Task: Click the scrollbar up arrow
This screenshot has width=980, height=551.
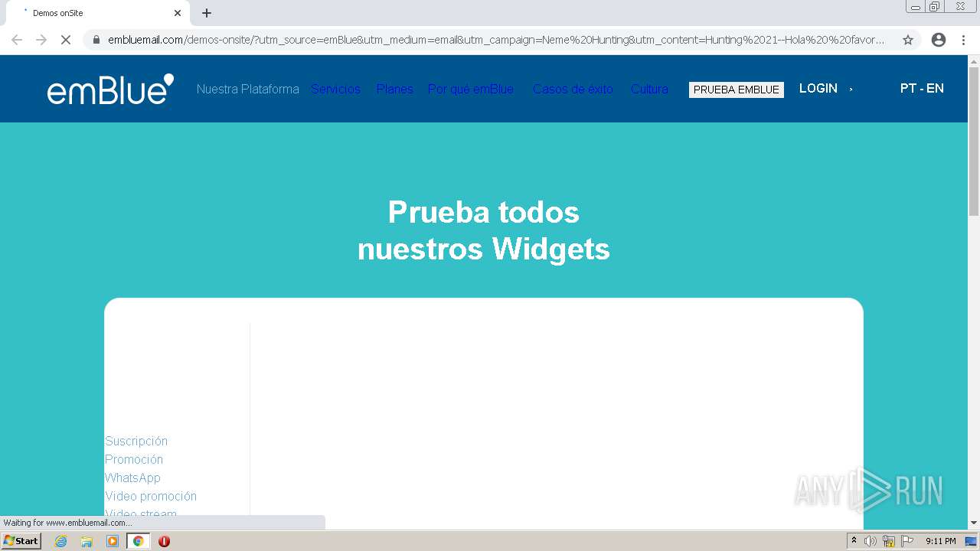Action: click(x=974, y=60)
